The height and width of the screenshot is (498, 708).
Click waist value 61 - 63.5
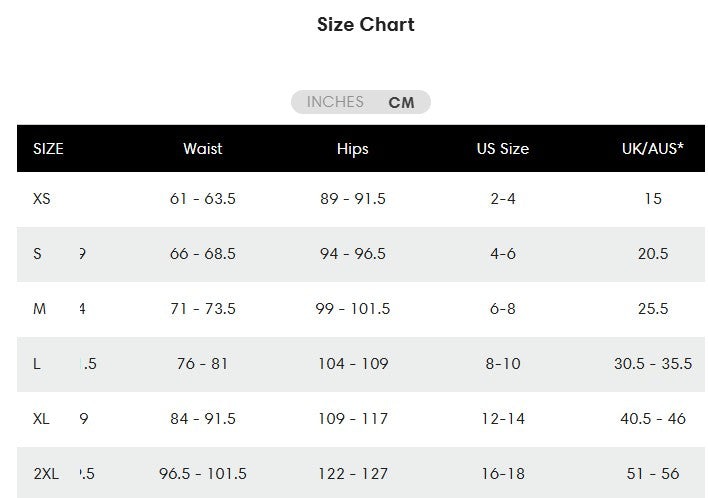pos(203,199)
